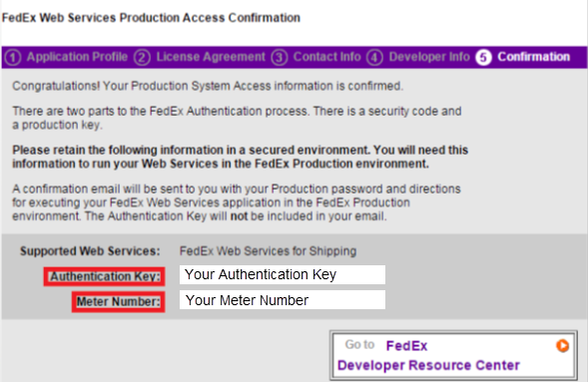
Task: Open the Developer Info step
Action: 429,57
